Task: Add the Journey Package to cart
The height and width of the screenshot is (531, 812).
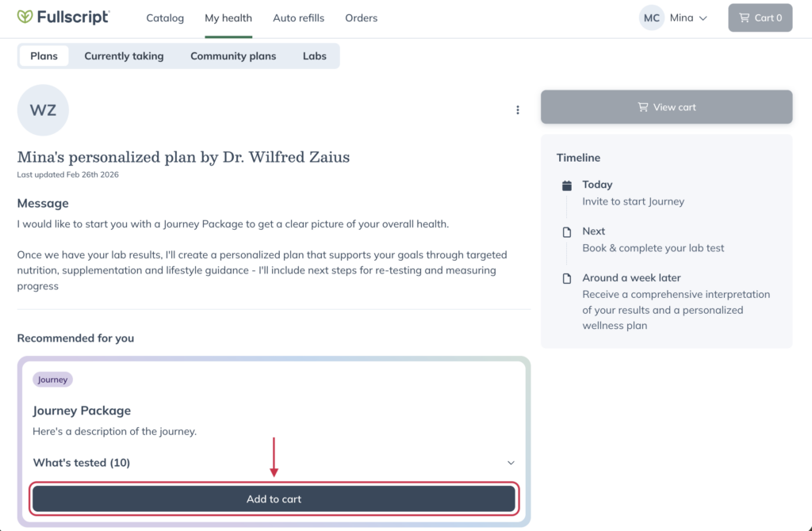Action: pyautogui.click(x=274, y=499)
